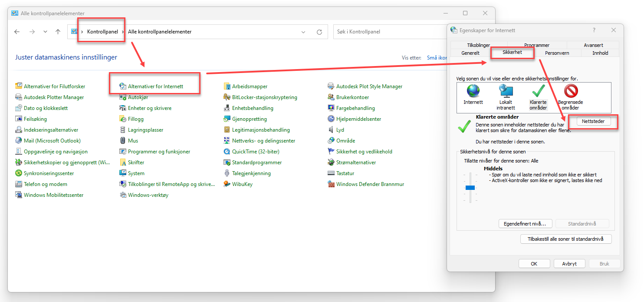Click the security level slider handle
The height and width of the screenshot is (302, 644).
coord(470,188)
